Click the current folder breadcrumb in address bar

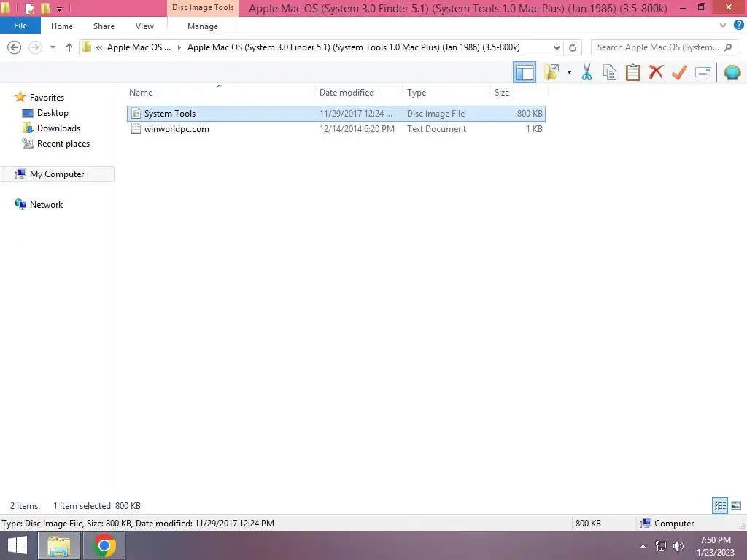354,47
